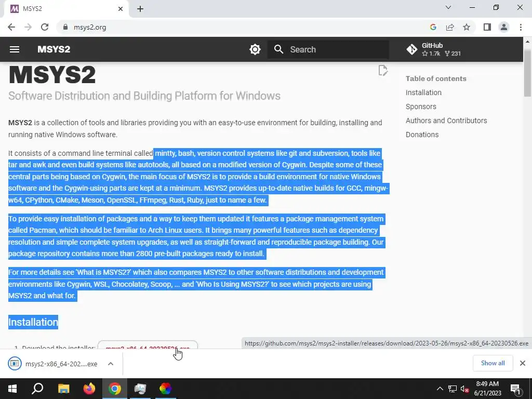This screenshot has width=532, height=399.
Task: Click the edit this page icon
Action: (x=383, y=71)
